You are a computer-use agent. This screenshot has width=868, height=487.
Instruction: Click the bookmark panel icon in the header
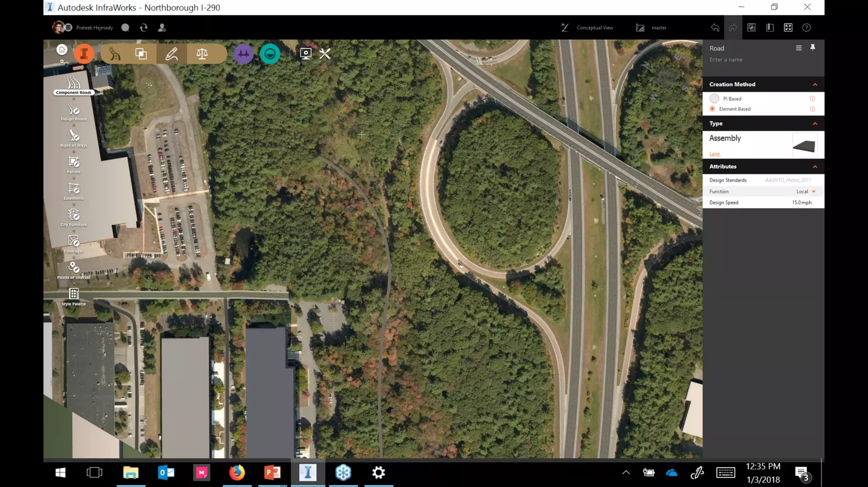770,28
